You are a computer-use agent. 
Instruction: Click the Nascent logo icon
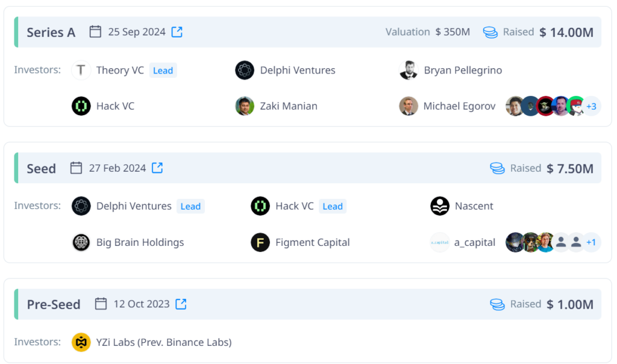439,206
